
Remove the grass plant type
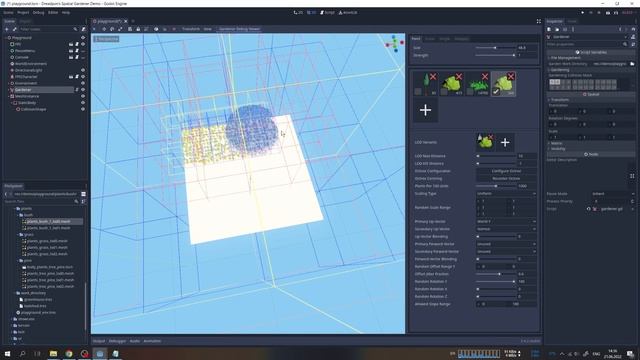tap(485, 77)
